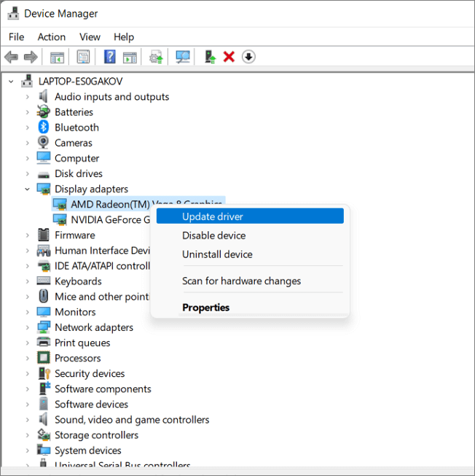Select the AMD Radeon(TM) Vega graphics device

click(138, 204)
